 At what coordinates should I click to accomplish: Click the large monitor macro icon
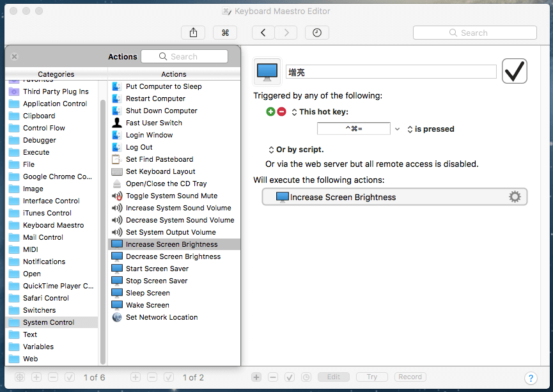(x=267, y=71)
